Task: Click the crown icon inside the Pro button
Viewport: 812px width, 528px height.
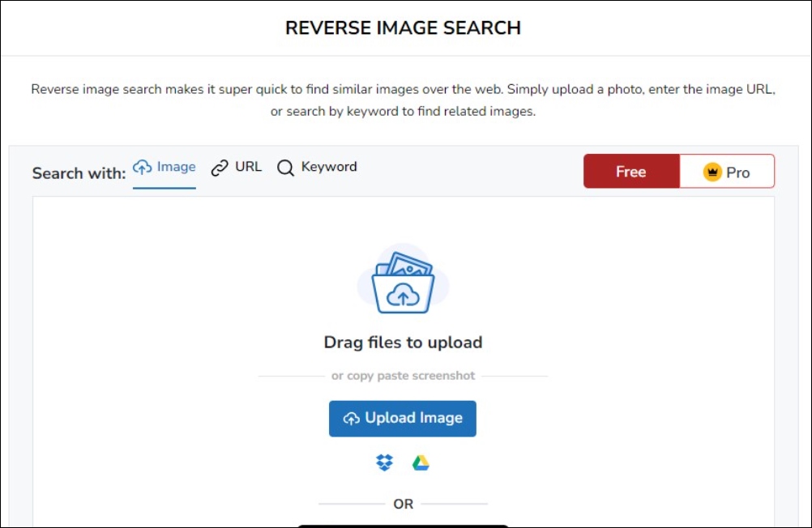Action: point(712,171)
